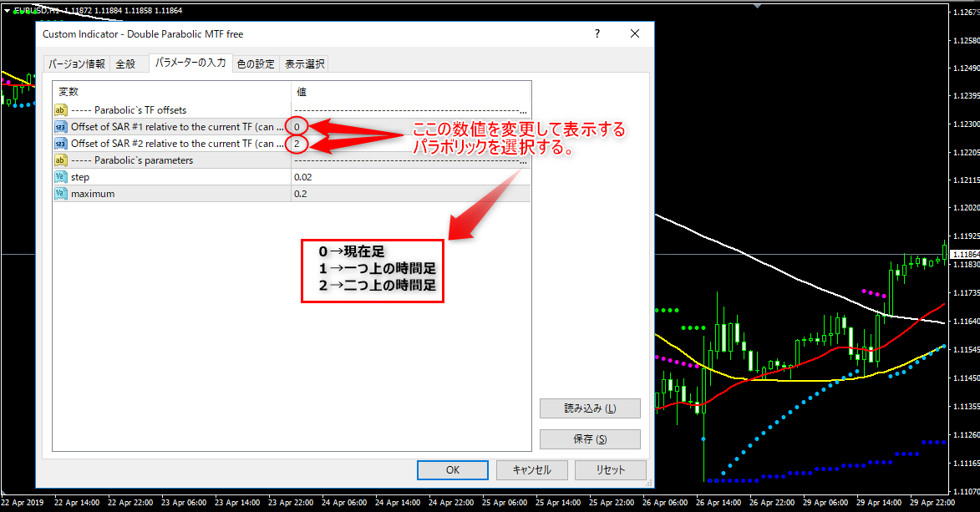
Task: Click the 'ab' icon beside Parabolic's parameters
Action: point(60,160)
